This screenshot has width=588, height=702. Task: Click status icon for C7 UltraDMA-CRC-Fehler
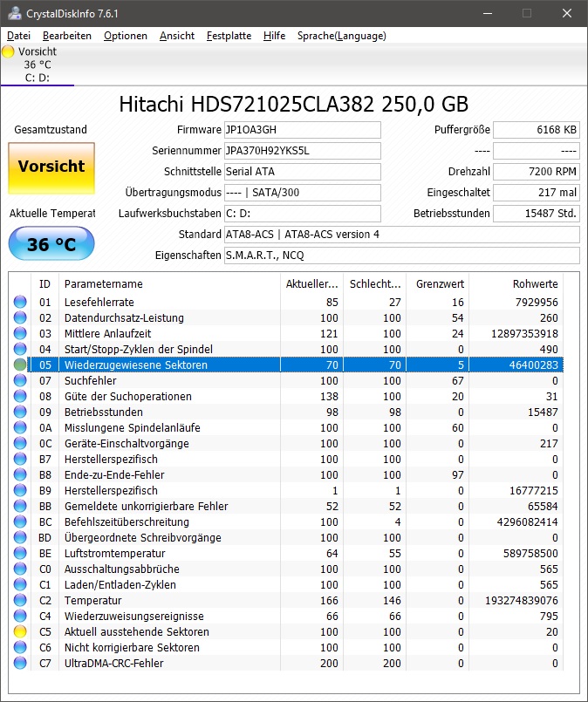(20, 663)
